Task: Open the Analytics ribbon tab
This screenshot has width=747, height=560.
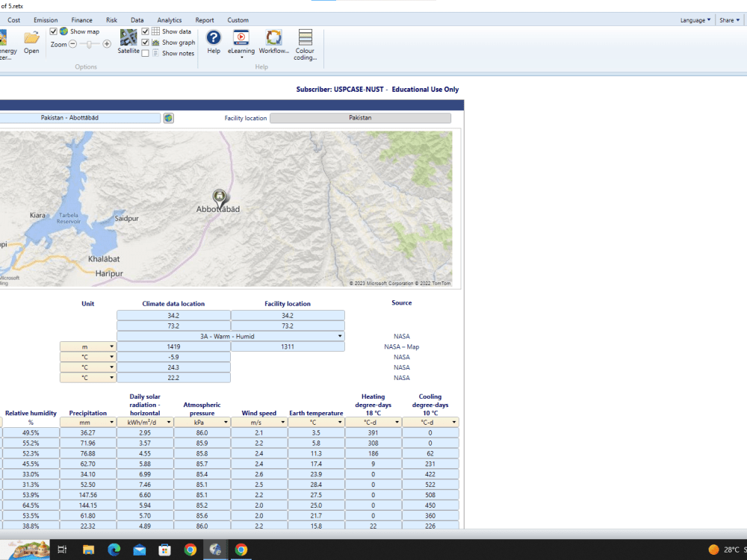Action: pyautogui.click(x=169, y=20)
